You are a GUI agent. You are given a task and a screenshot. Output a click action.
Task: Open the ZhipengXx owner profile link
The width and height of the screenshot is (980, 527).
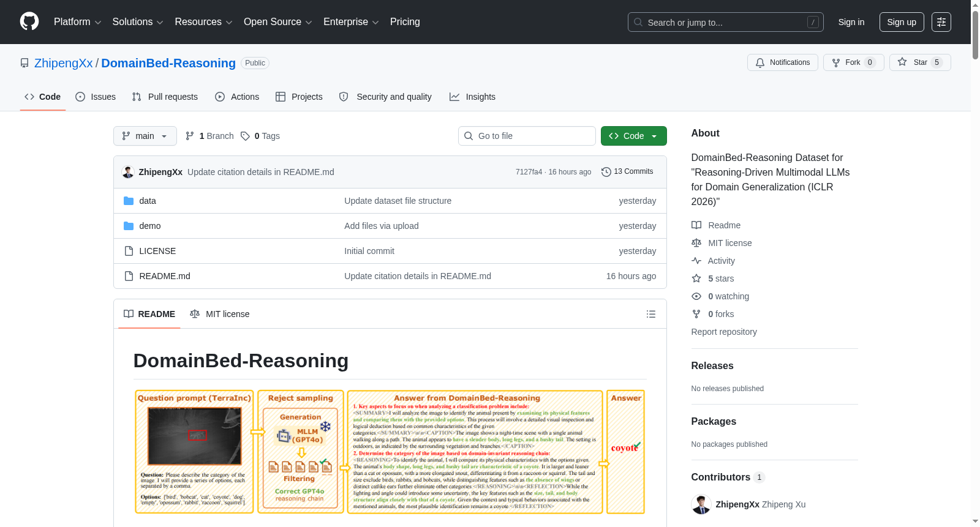(x=64, y=63)
